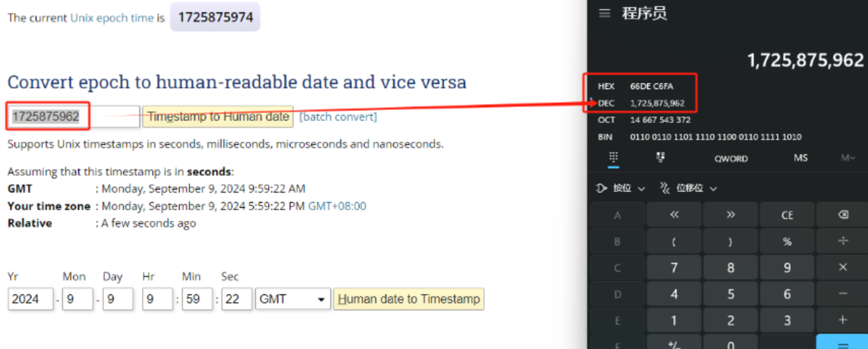This screenshot has height=349, width=868.
Task: Click the number 9 key
Action: tap(787, 268)
